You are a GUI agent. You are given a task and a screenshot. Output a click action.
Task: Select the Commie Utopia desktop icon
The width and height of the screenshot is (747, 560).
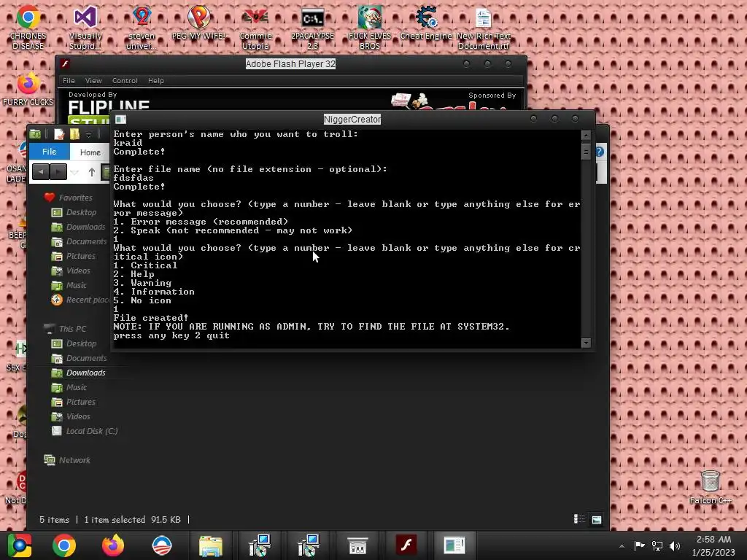(x=255, y=27)
